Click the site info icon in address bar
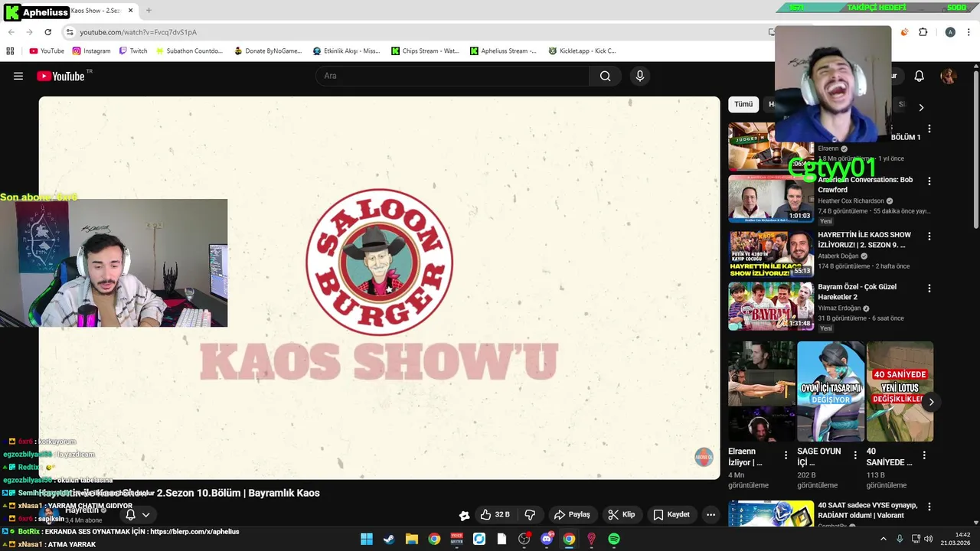Screen dimensions: 980x551 click(70, 32)
